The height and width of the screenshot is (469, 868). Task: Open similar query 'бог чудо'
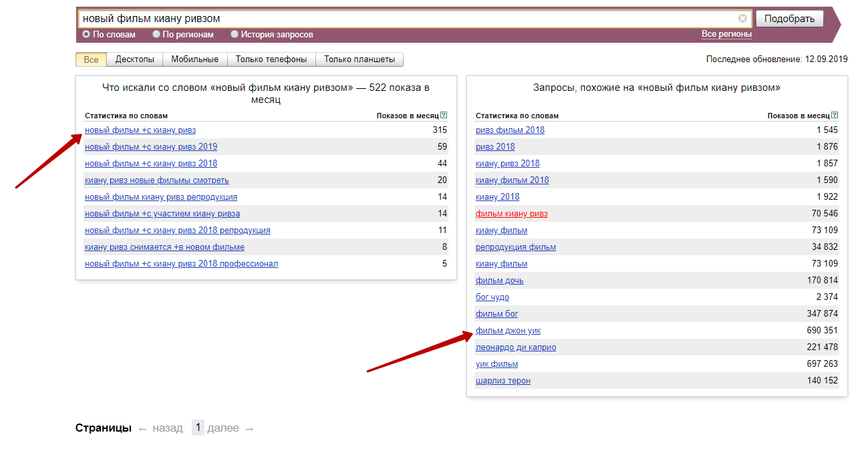coord(492,297)
